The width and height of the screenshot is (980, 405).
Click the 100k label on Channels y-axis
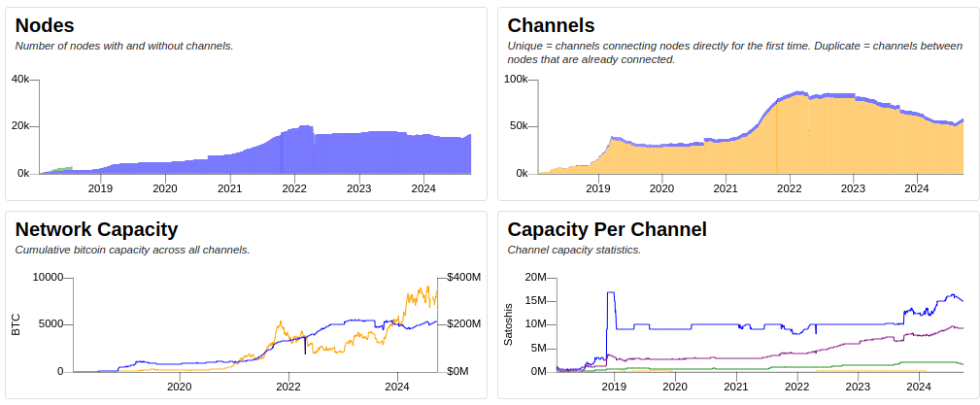click(x=517, y=79)
